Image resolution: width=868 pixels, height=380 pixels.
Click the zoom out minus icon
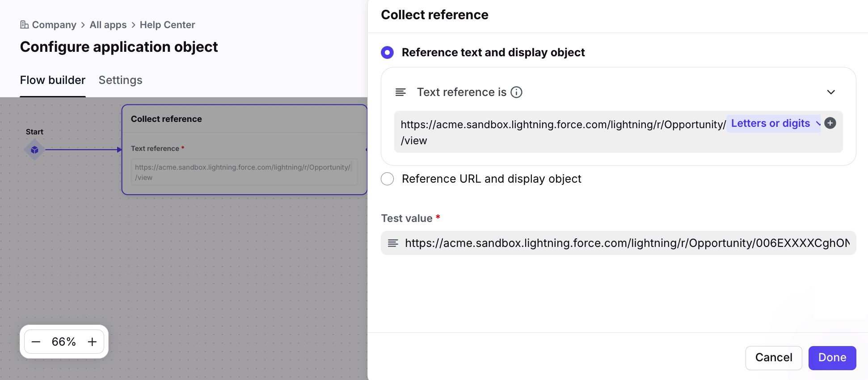(x=36, y=342)
